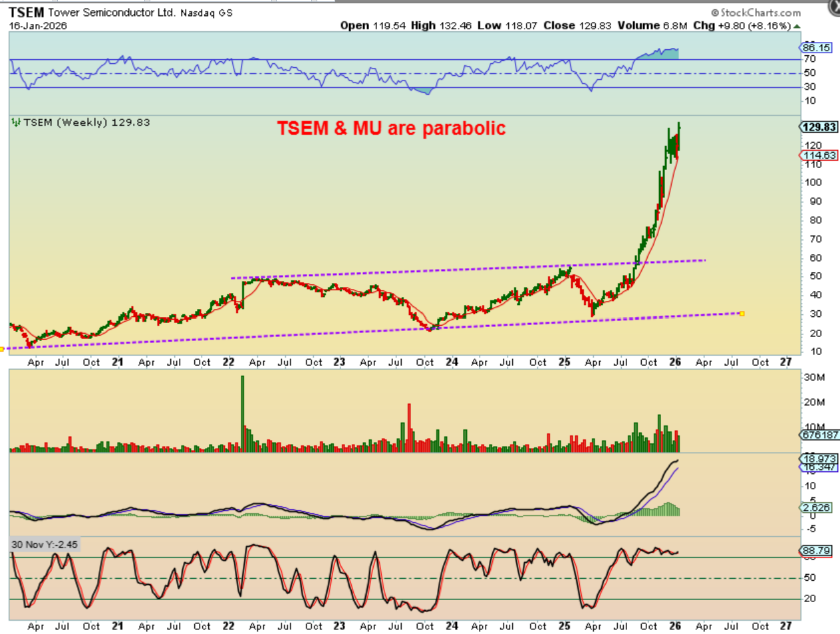840x634 pixels.
Task: Click the Volume 6.8M header value
Action: (x=652, y=25)
